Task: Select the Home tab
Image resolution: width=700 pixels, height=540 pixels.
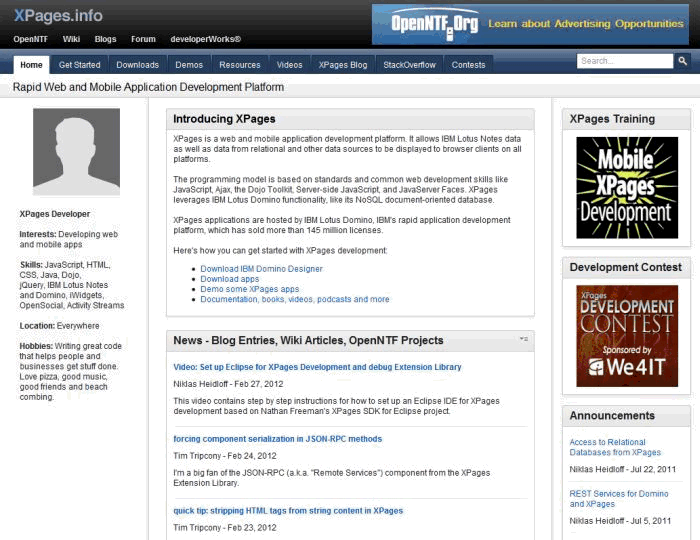Action: (x=31, y=65)
